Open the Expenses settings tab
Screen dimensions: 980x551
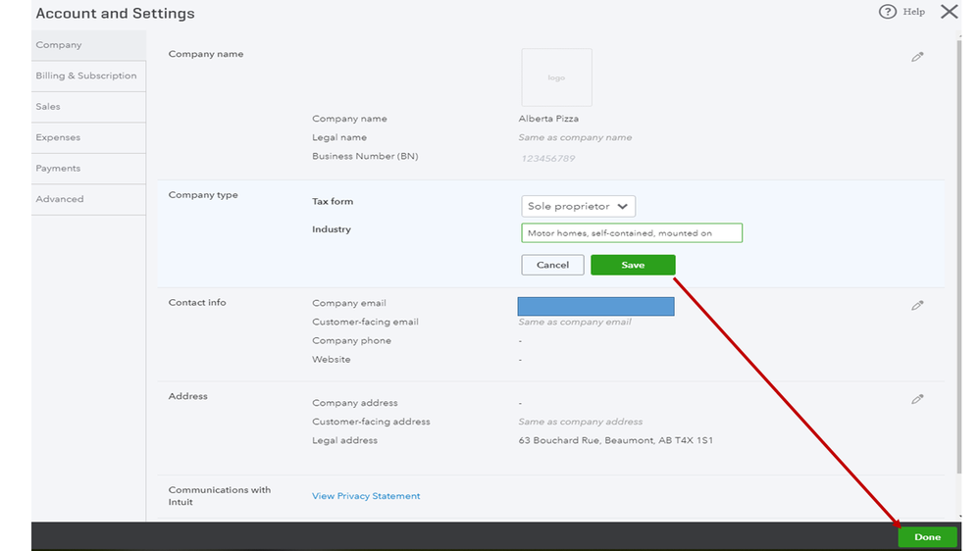[58, 137]
